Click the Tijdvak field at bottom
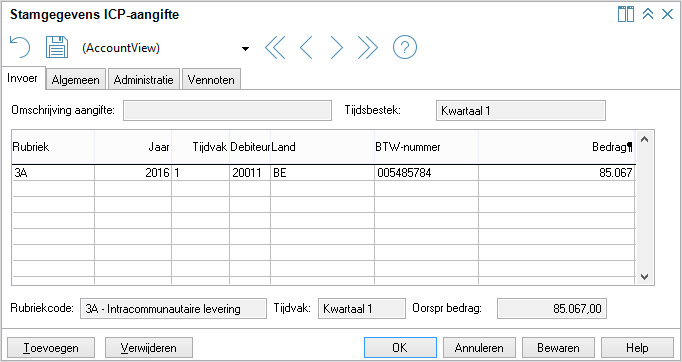 tap(361, 308)
